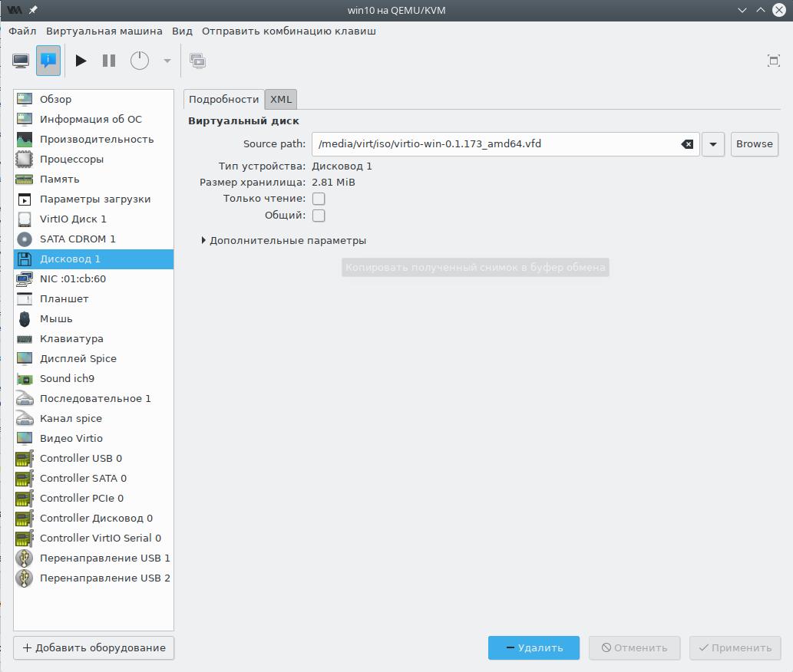The image size is (793, 672).
Task: Toggle the 'Общий' checkbox
Action: point(319,216)
